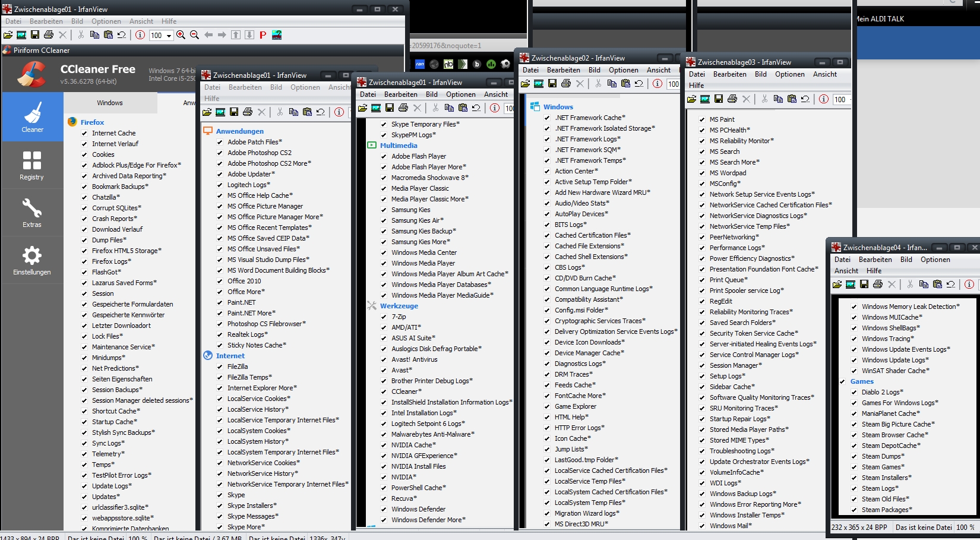This screenshot has height=540, width=980.
Task: Click the Paste icon in the Multimedia-list window
Action: pos(463,108)
